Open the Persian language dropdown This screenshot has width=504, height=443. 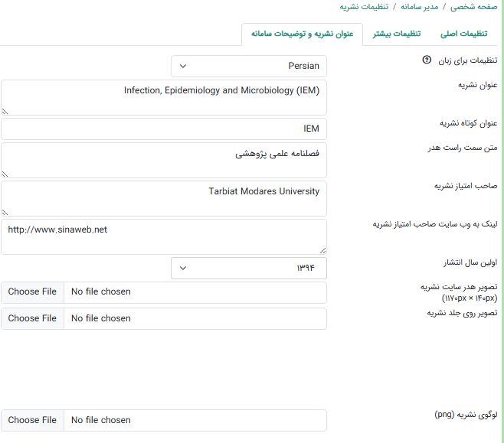249,67
